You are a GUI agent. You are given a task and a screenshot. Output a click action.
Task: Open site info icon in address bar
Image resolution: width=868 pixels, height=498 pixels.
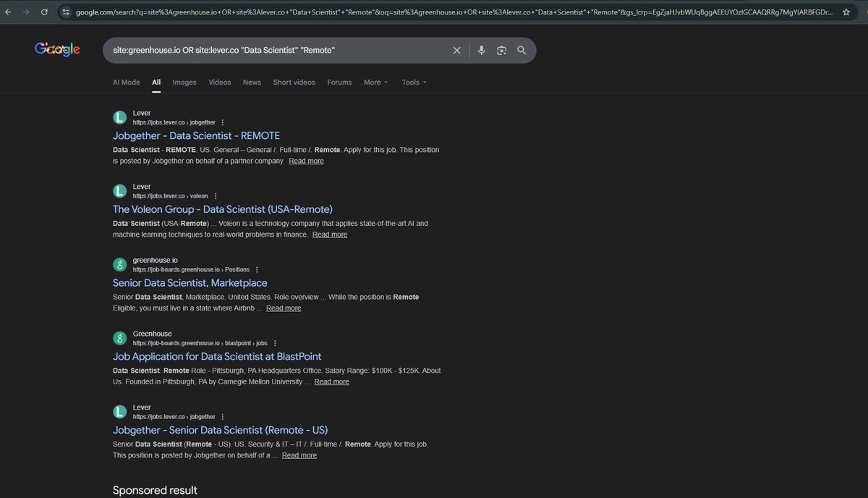66,12
